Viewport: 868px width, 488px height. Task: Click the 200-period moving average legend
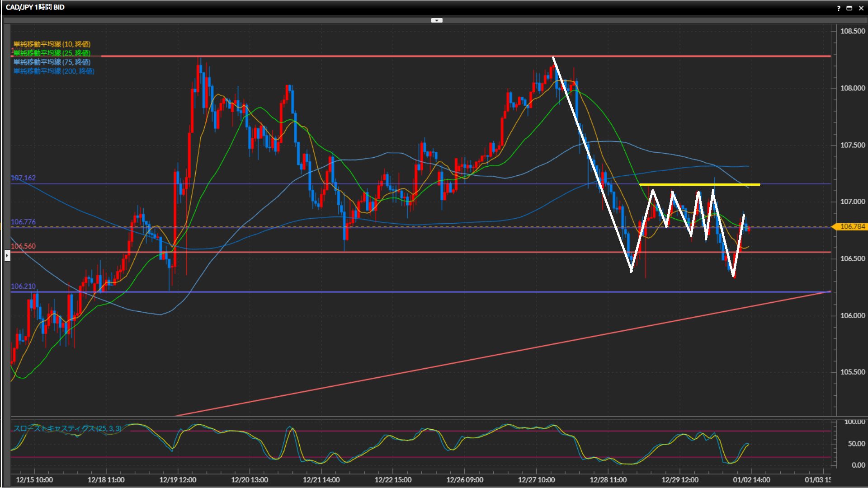(54, 71)
